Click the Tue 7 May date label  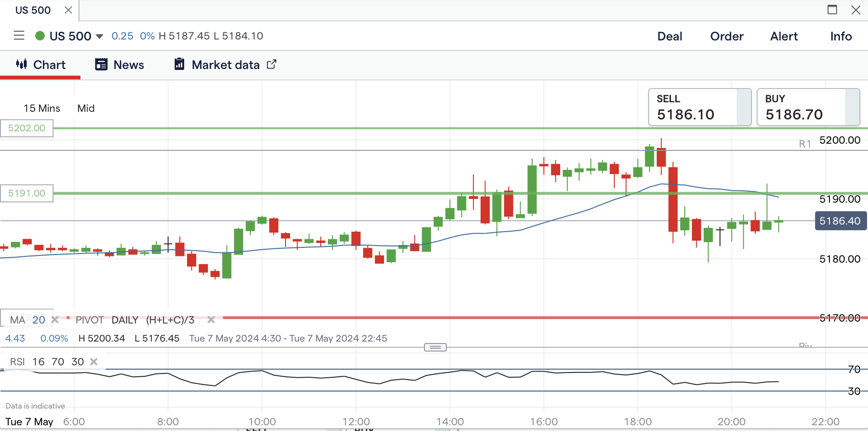pos(29,421)
